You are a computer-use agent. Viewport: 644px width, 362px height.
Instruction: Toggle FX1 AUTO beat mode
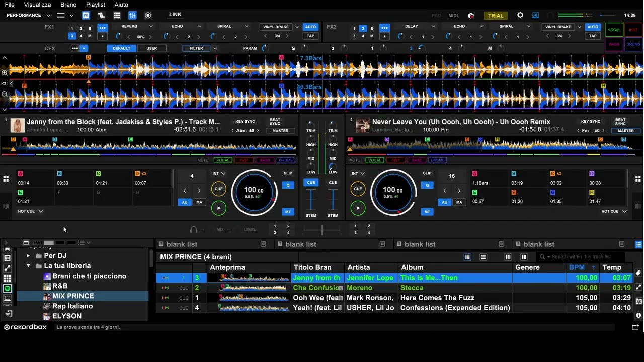[310, 27]
